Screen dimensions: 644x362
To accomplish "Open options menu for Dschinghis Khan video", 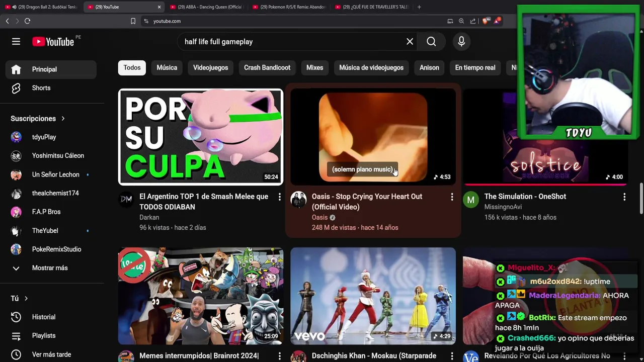I will coord(452,356).
